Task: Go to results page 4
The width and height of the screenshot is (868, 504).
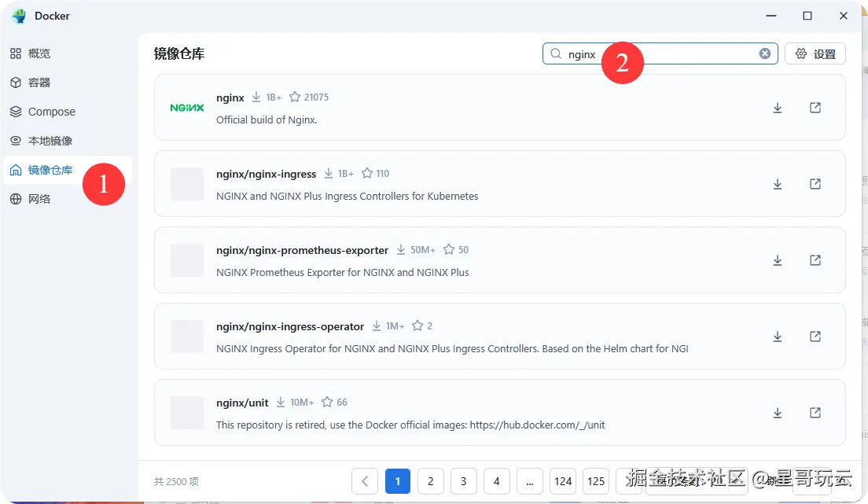Action: click(x=497, y=481)
